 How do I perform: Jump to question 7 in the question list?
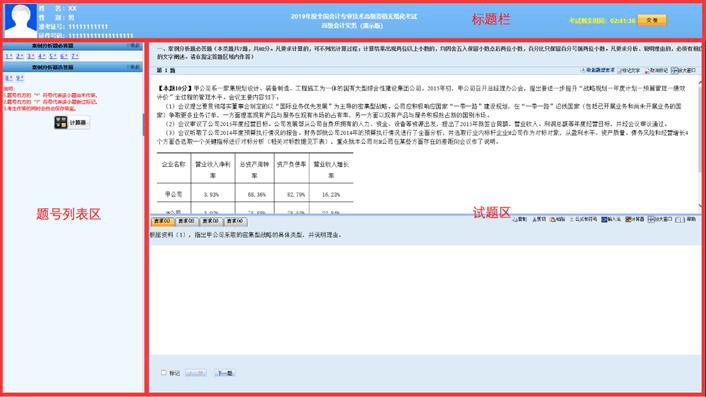point(75,56)
